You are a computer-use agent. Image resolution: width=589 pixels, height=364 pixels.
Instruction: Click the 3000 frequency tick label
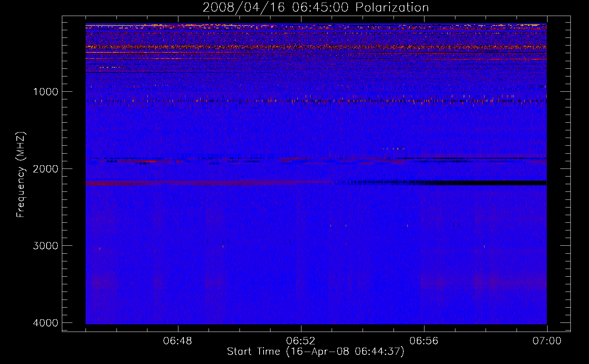click(x=46, y=246)
